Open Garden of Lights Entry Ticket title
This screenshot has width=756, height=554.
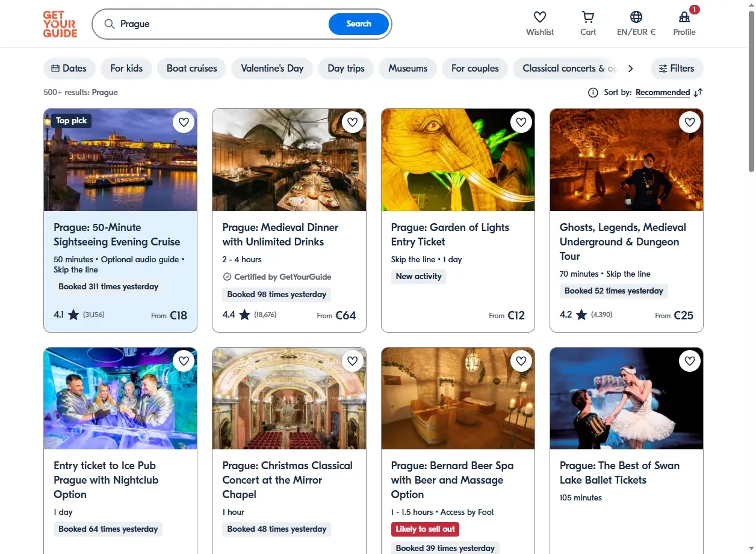click(x=450, y=235)
